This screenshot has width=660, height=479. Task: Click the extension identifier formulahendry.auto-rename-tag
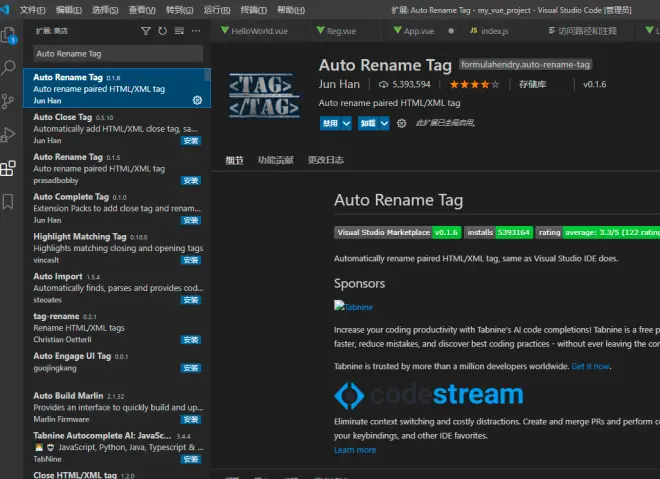point(525,64)
